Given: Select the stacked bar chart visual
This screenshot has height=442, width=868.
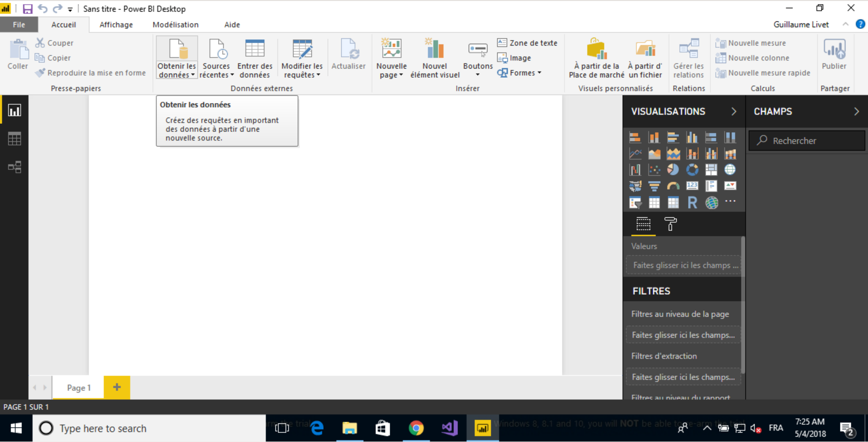Looking at the screenshot, I should [635, 137].
